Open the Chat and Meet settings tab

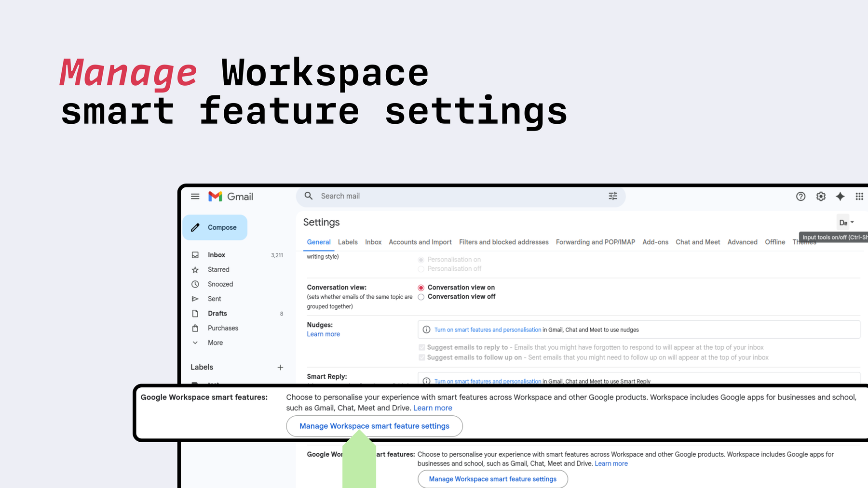coord(698,242)
